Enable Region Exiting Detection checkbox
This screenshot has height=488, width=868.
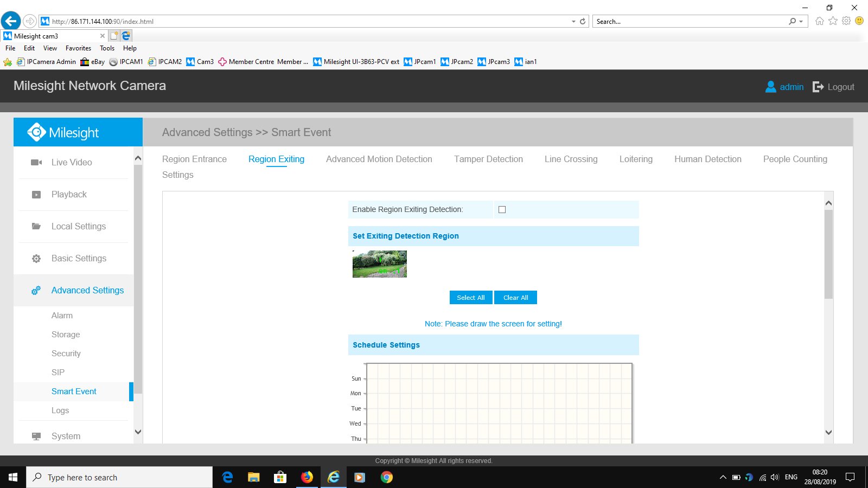click(502, 210)
